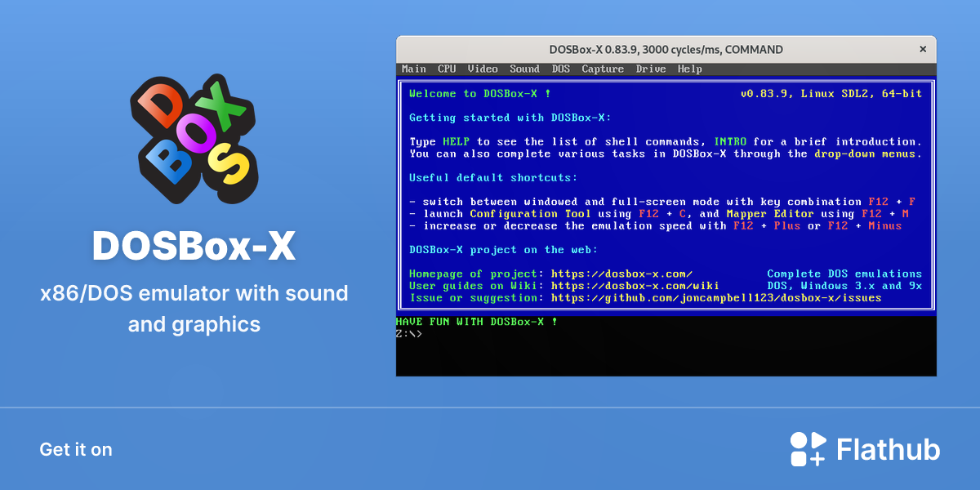Open the Capture menu
980x490 pixels.
603,69
